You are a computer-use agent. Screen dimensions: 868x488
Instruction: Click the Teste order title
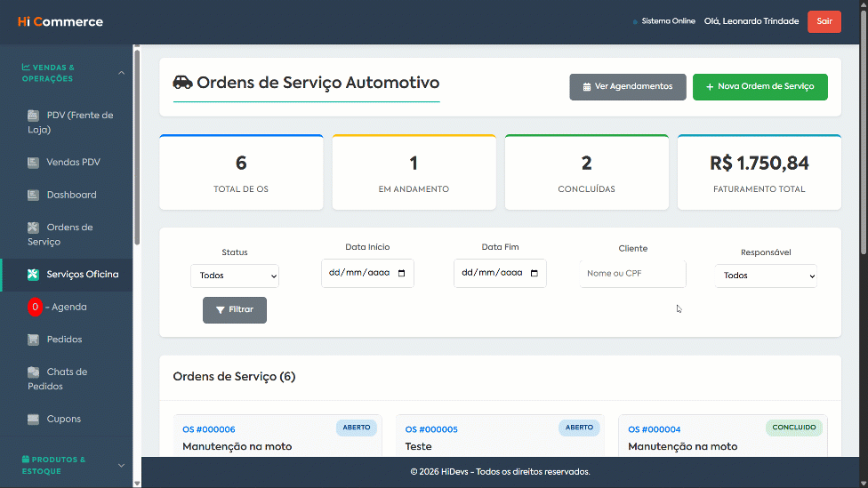click(x=419, y=446)
